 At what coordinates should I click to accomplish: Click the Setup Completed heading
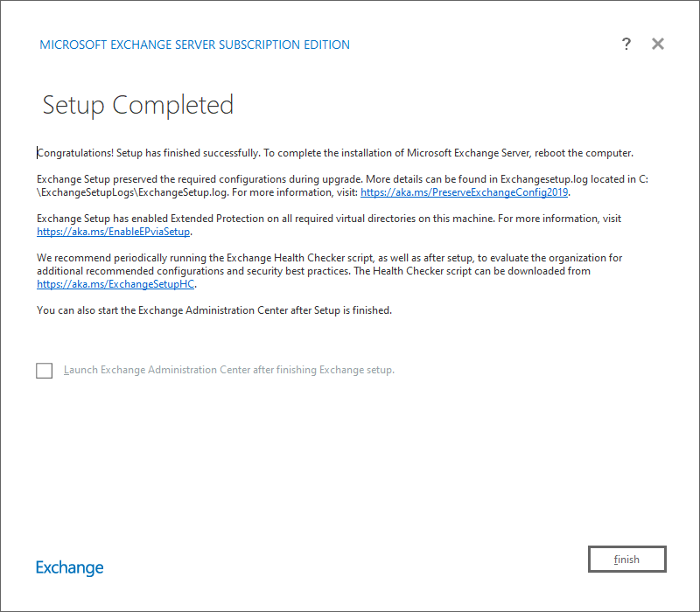(x=138, y=105)
